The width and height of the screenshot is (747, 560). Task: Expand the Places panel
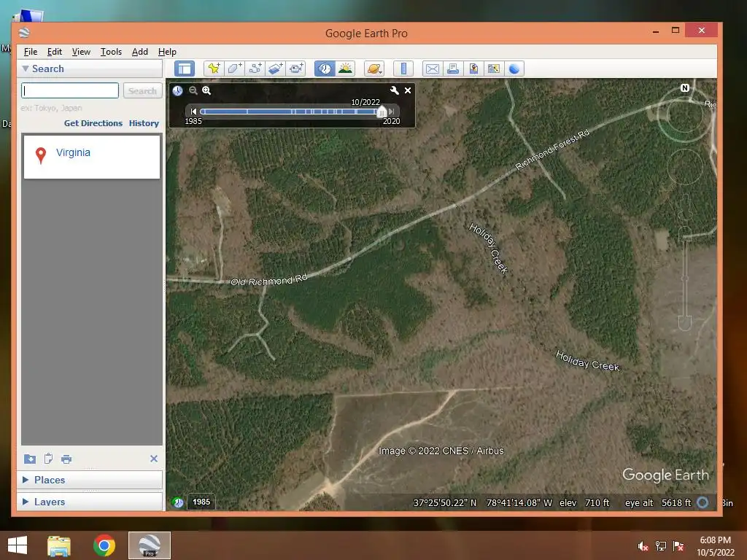coord(26,480)
